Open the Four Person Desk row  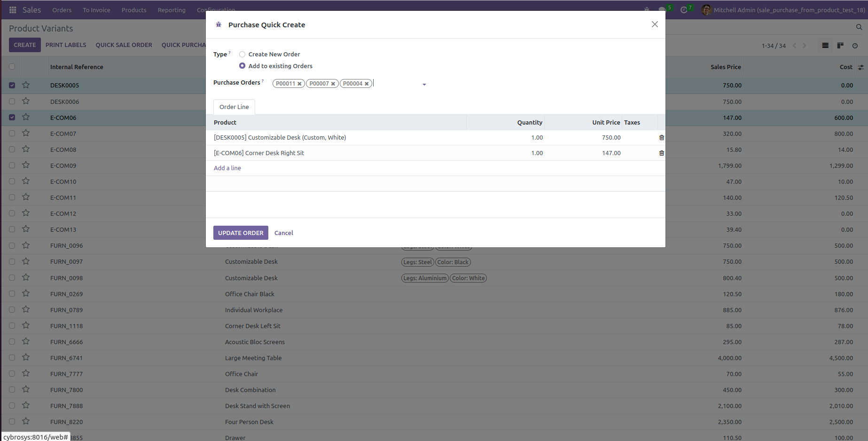point(434,422)
